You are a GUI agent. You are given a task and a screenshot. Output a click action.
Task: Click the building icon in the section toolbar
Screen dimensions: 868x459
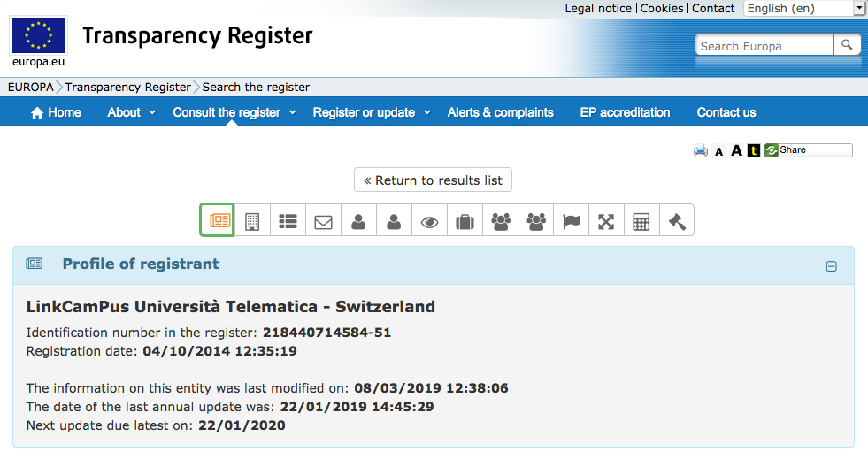252,221
